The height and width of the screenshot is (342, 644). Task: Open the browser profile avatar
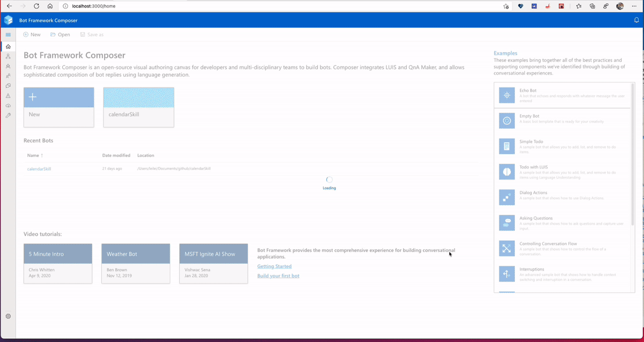point(620,6)
